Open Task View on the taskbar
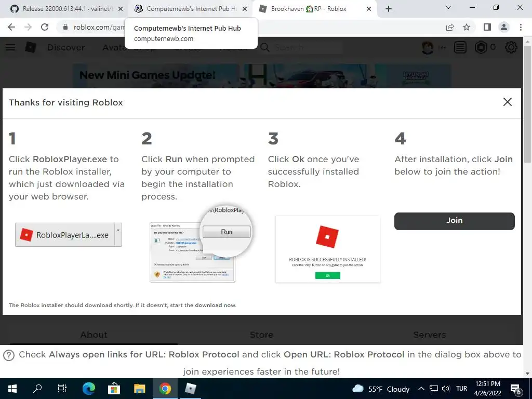532x399 pixels. (62, 389)
